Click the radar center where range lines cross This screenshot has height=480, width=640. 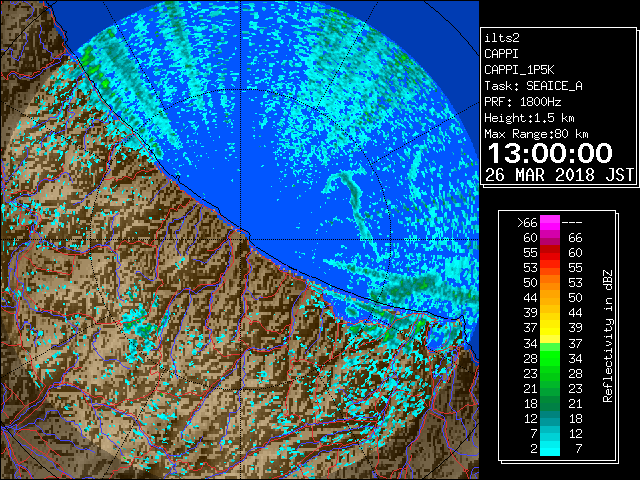[241, 239]
